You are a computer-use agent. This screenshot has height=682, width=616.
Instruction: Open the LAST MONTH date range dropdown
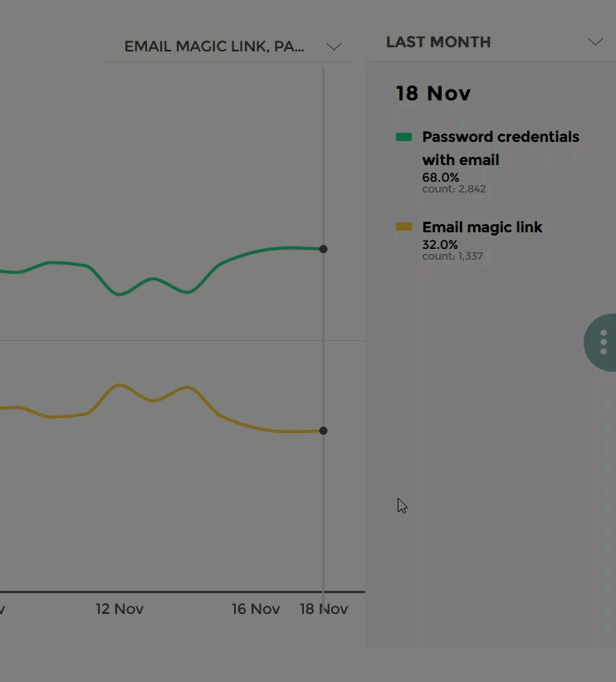tap(491, 42)
